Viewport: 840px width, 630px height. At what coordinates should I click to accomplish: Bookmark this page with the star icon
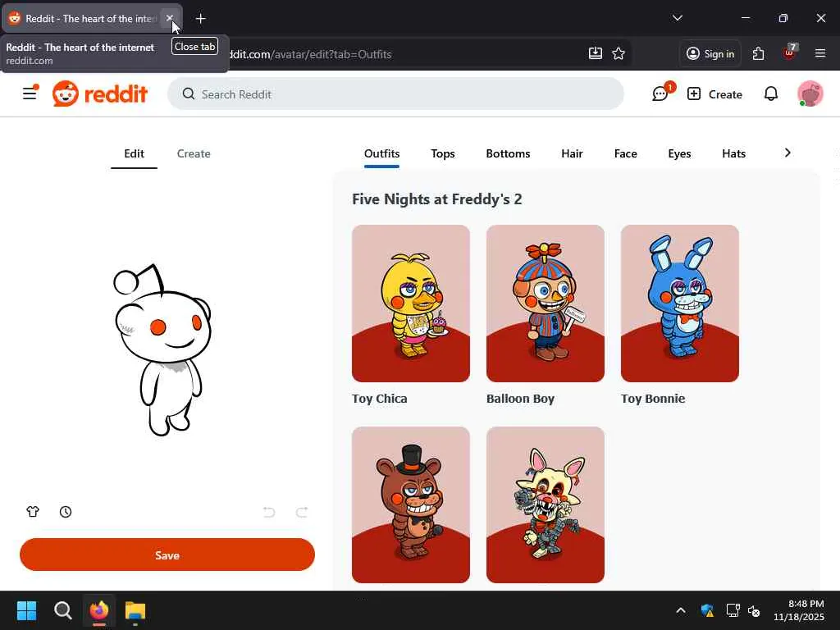pos(619,53)
